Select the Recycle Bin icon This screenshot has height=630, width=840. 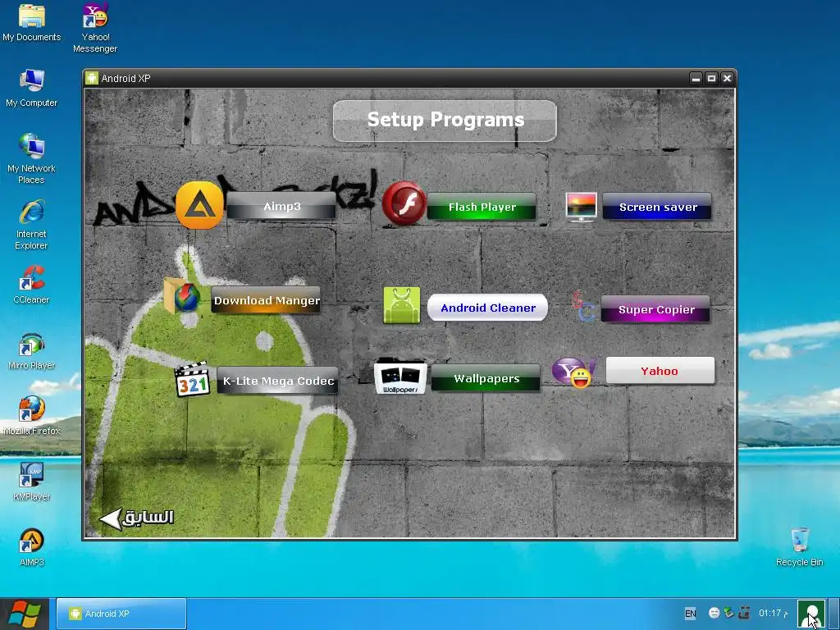[x=799, y=547]
